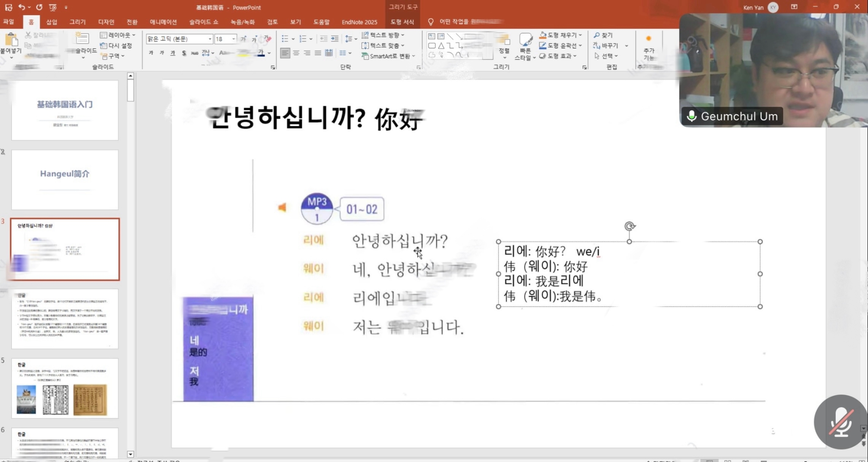Open the 찾기 find tool
Screen dimensions: 868x462
(x=603, y=35)
